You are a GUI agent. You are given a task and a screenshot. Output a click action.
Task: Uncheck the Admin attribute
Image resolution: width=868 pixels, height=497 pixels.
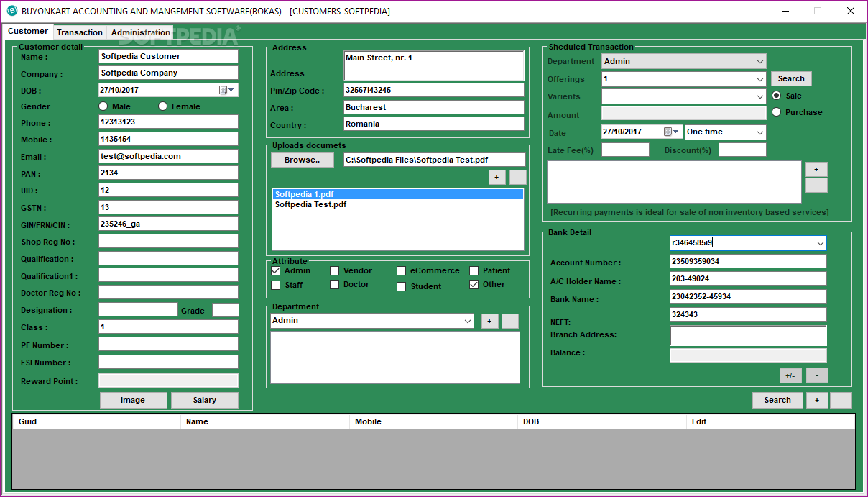point(276,270)
